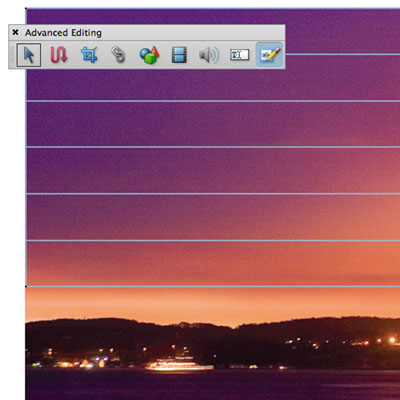Select the TouchUp Object tool
This screenshot has width=400, height=400.
(x=269, y=55)
